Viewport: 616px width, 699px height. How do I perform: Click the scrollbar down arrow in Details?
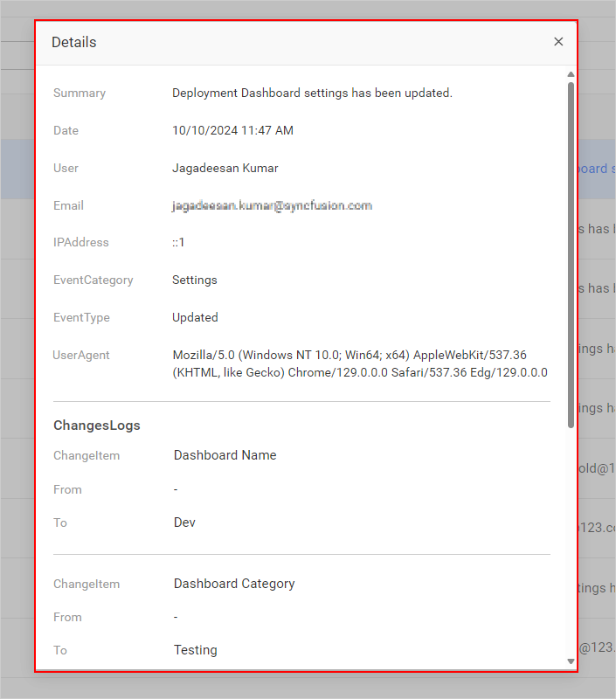[x=571, y=661]
